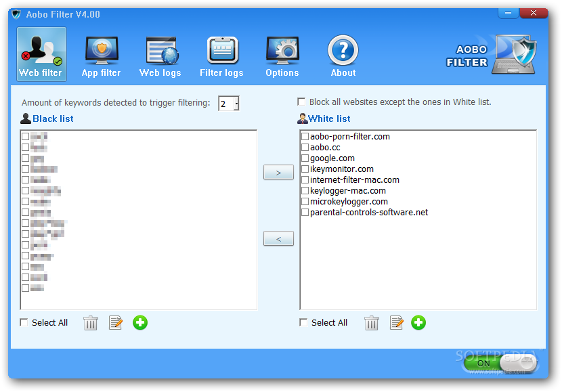Check ikeymonitor.com checkbox
562x392 pixels.
pos(305,169)
